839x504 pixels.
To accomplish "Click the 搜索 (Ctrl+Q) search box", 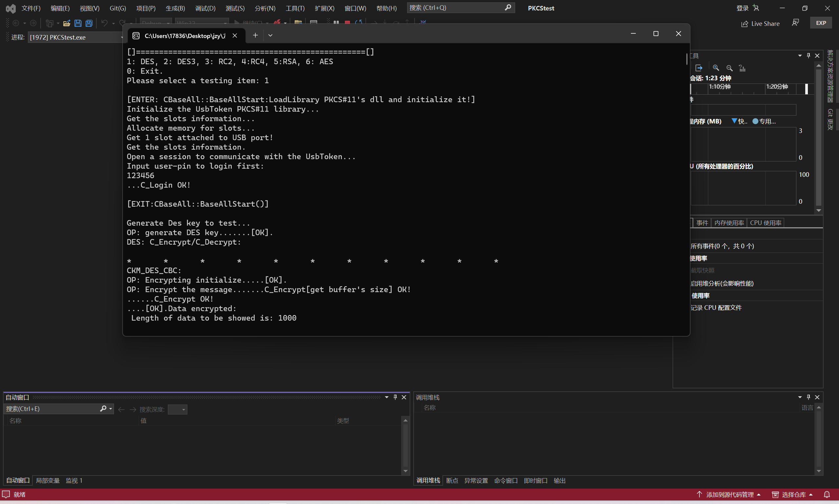I will (x=455, y=8).
